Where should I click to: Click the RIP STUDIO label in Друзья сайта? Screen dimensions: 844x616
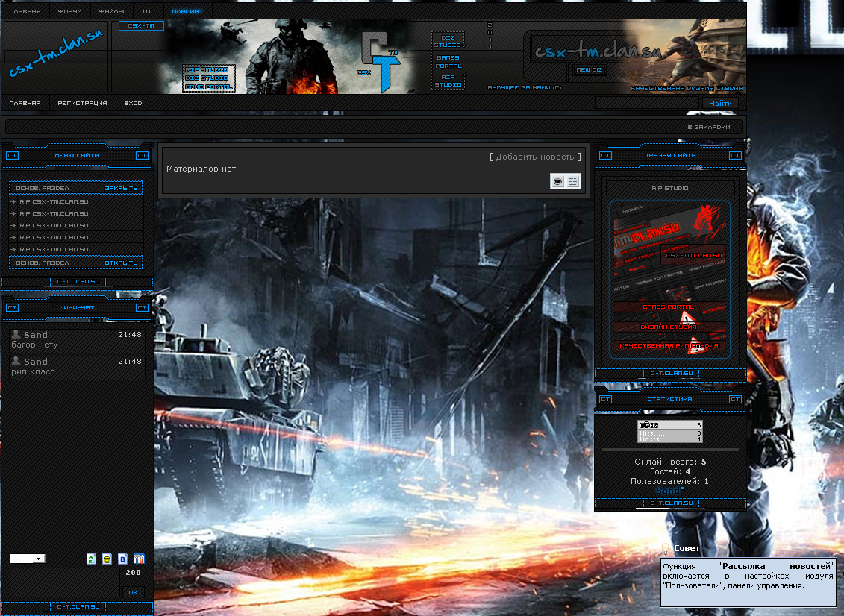pos(670,188)
